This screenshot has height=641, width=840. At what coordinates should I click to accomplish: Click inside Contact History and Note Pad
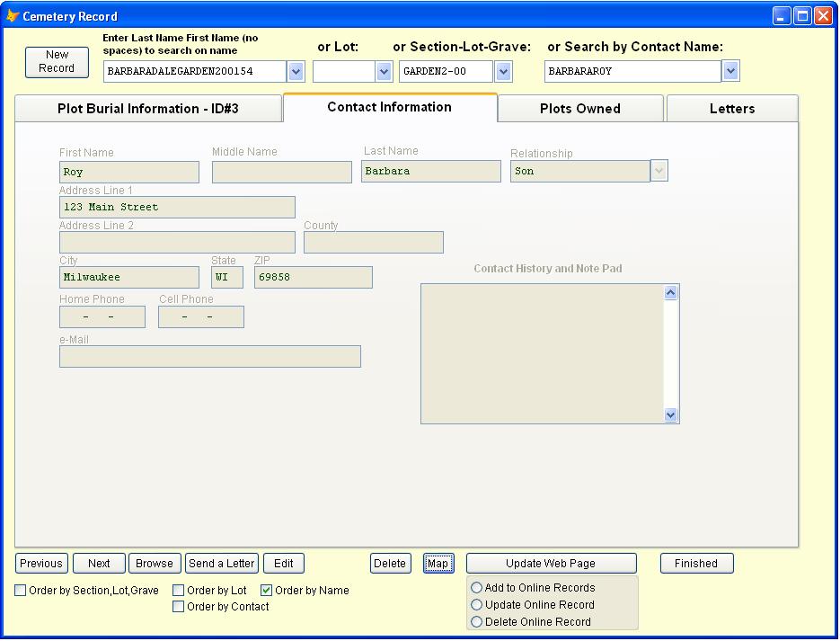(x=542, y=353)
